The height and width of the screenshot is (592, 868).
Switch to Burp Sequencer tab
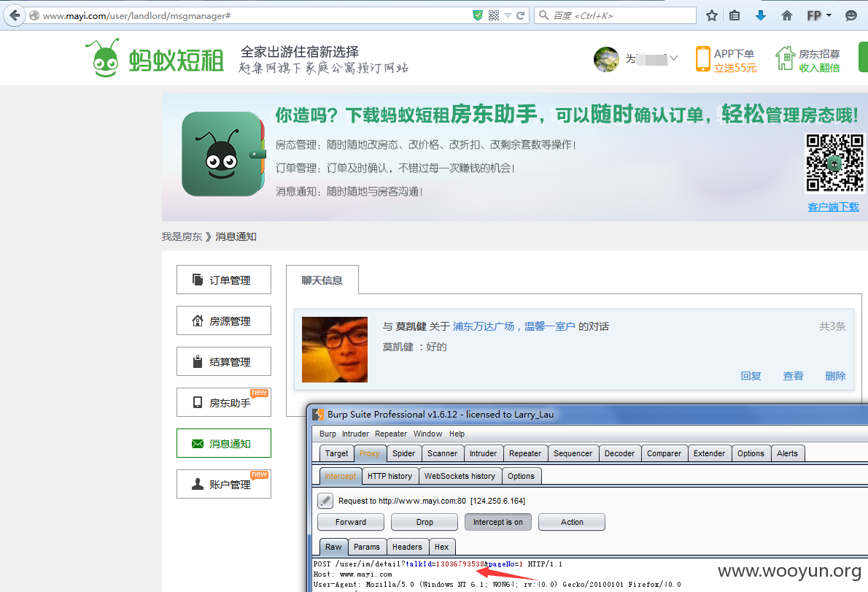click(x=573, y=453)
